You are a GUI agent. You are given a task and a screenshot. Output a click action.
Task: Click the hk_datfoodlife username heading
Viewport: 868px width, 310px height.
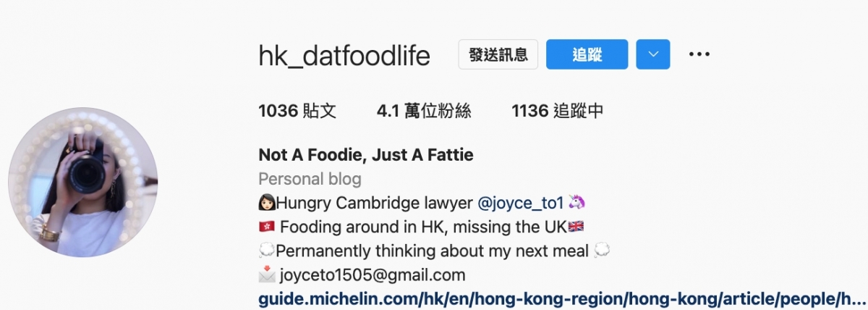[x=344, y=56]
